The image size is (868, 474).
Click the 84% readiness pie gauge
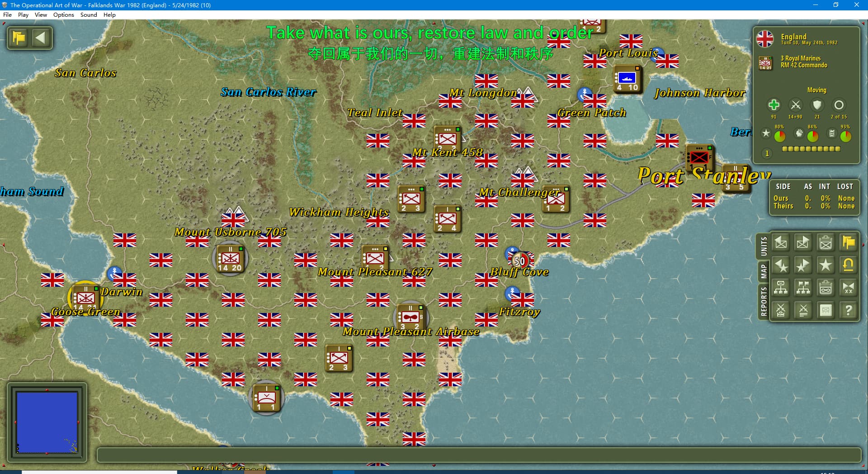[813, 136]
